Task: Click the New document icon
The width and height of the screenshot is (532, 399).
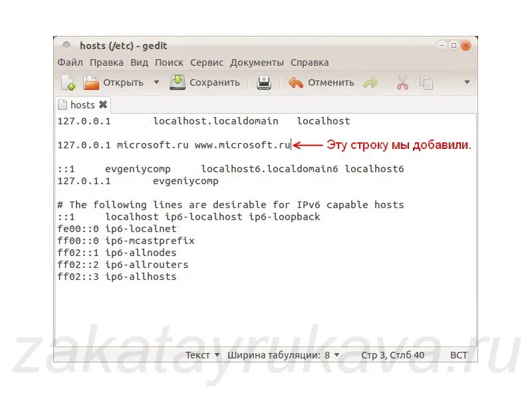Action: (x=68, y=82)
